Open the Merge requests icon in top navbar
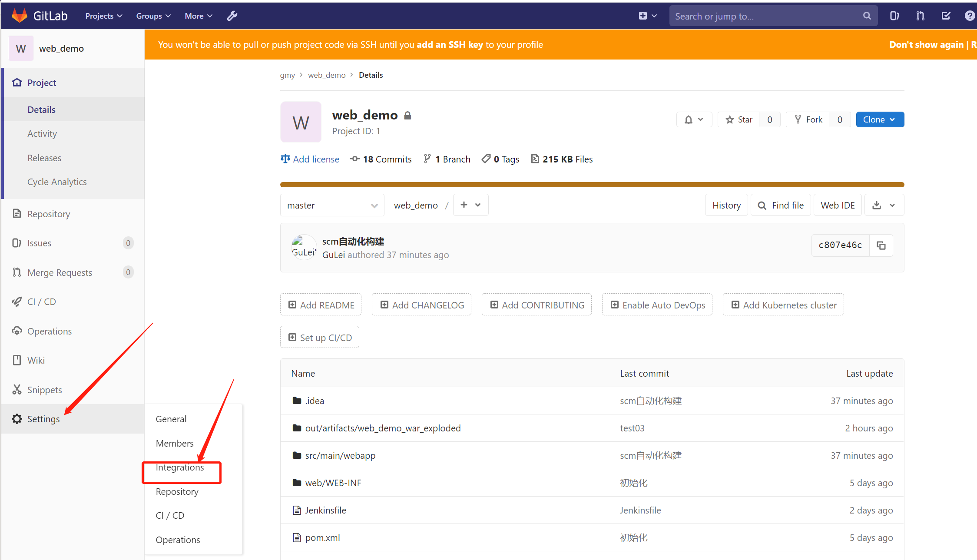The height and width of the screenshot is (560, 977). pos(920,16)
